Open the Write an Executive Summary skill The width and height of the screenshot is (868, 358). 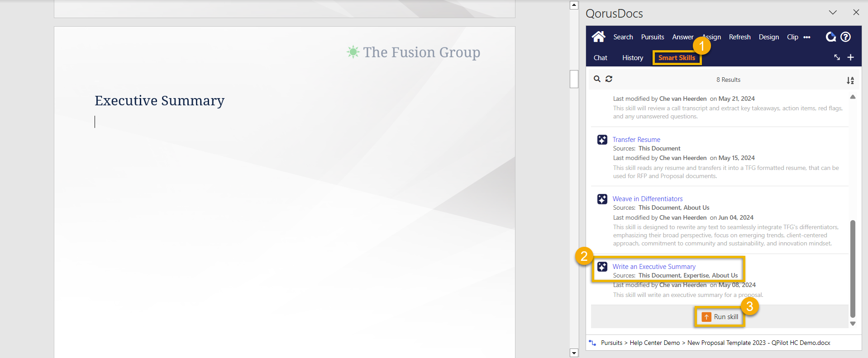pyautogui.click(x=653, y=267)
